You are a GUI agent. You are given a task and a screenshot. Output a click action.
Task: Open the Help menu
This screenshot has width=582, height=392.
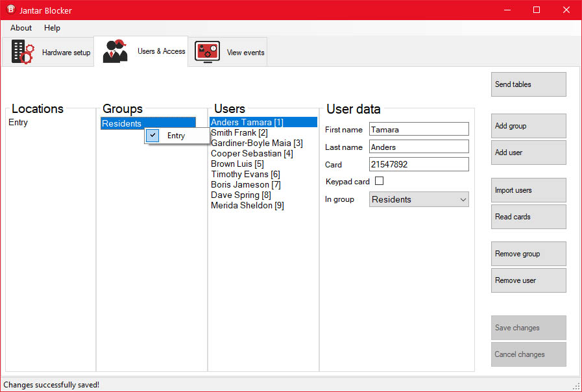52,28
